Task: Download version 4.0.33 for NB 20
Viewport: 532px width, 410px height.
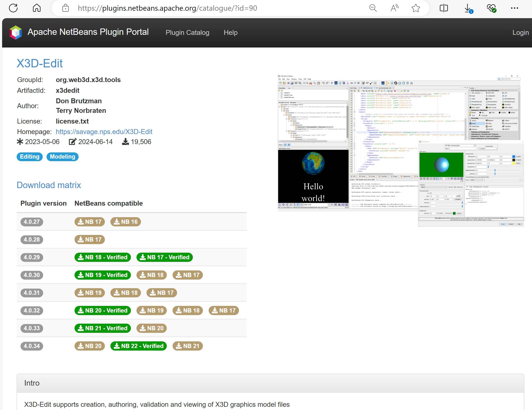Action: coord(152,328)
